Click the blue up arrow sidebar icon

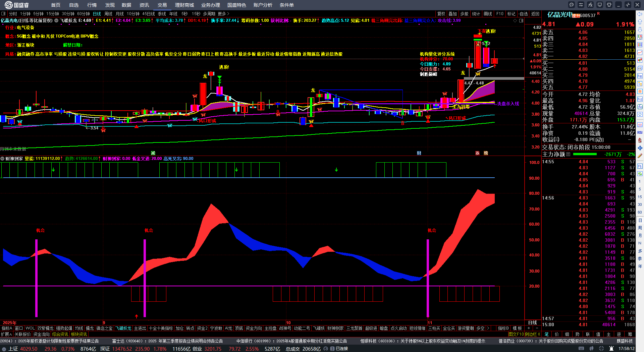point(640,22)
